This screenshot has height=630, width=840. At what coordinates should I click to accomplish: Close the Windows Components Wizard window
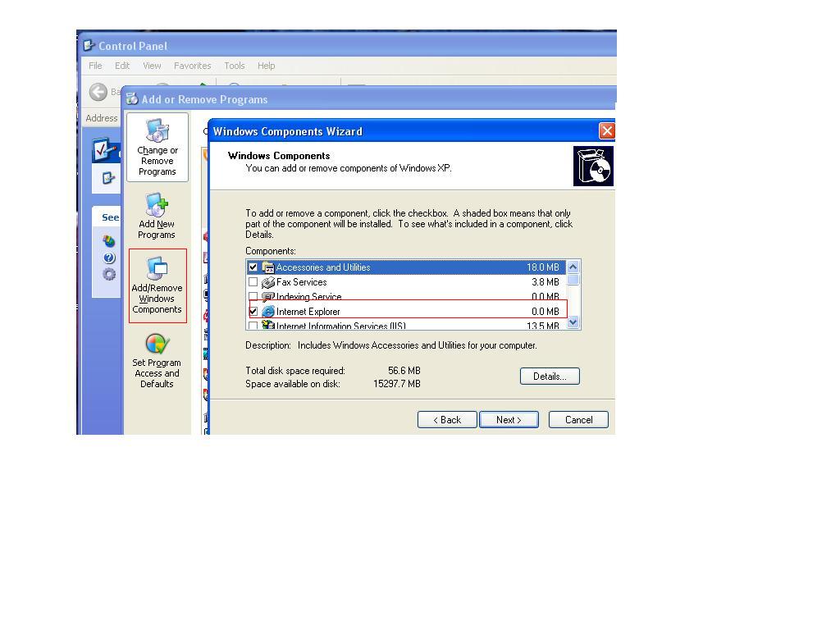tap(607, 131)
